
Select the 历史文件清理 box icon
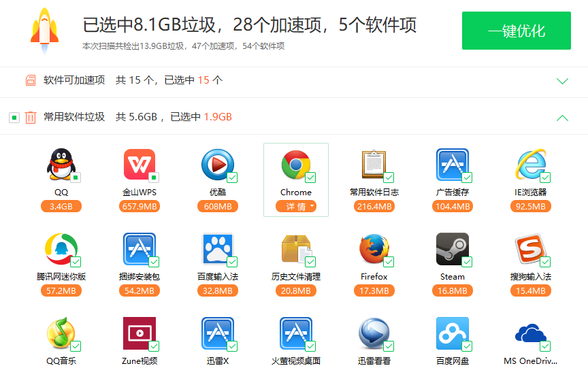click(296, 248)
